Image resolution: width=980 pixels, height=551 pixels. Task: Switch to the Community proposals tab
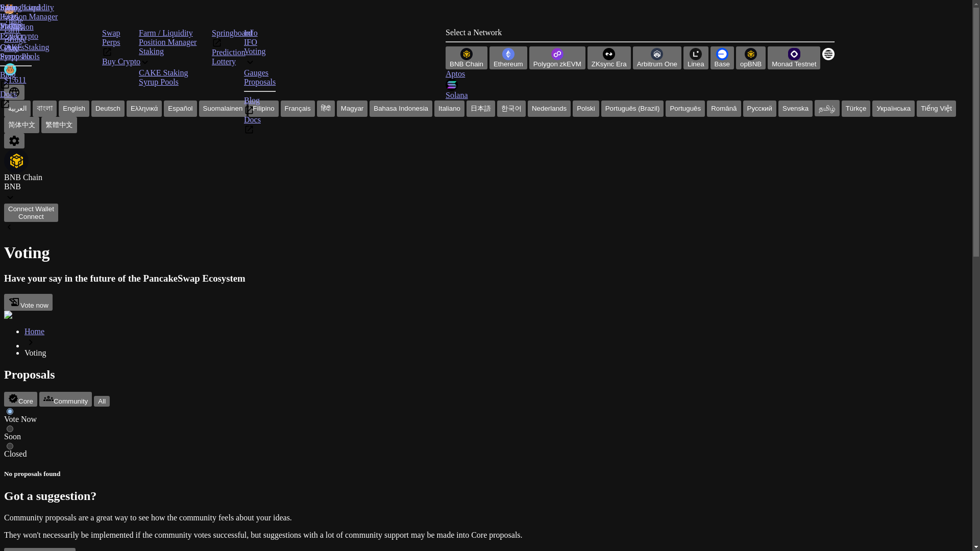pos(65,399)
